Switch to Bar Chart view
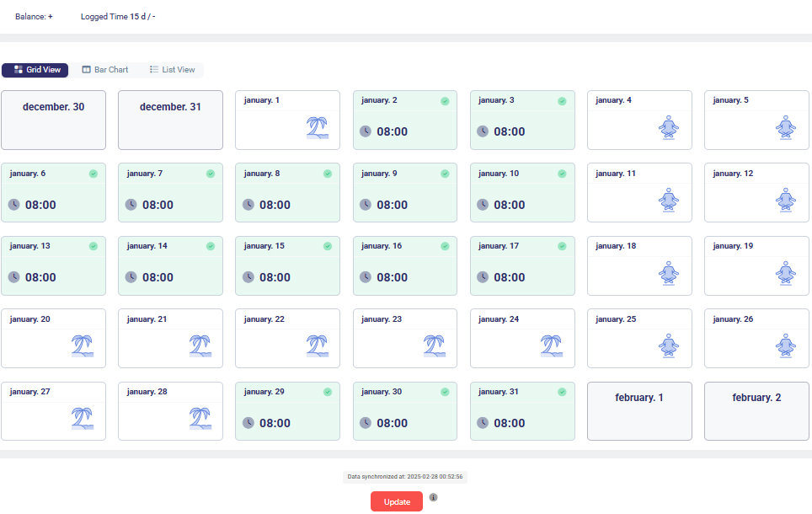Viewport: 812px width, 514px height. pyautogui.click(x=104, y=70)
